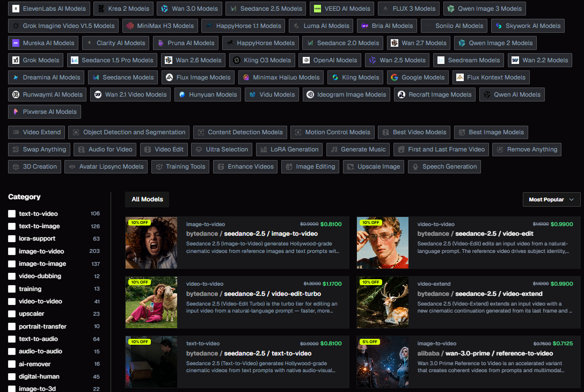Click the Runwayml AI Models icon
Image resolution: width=584 pixels, height=392 pixels.
coord(16,95)
